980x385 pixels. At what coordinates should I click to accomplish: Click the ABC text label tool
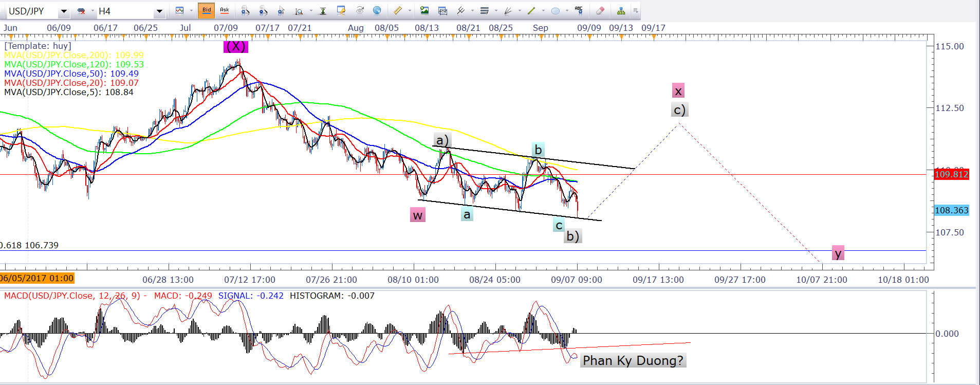pos(579,10)
